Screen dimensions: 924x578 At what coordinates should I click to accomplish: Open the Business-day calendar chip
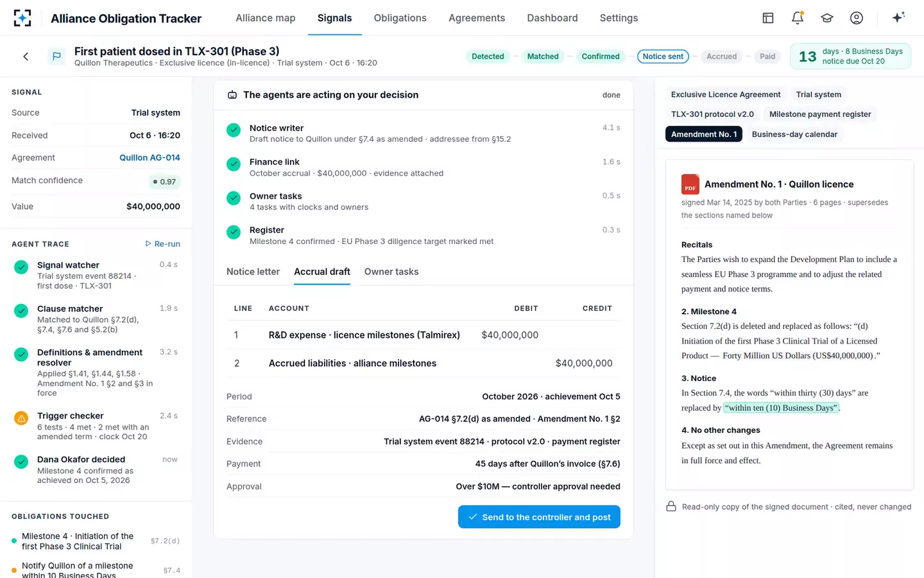[794, 134]
